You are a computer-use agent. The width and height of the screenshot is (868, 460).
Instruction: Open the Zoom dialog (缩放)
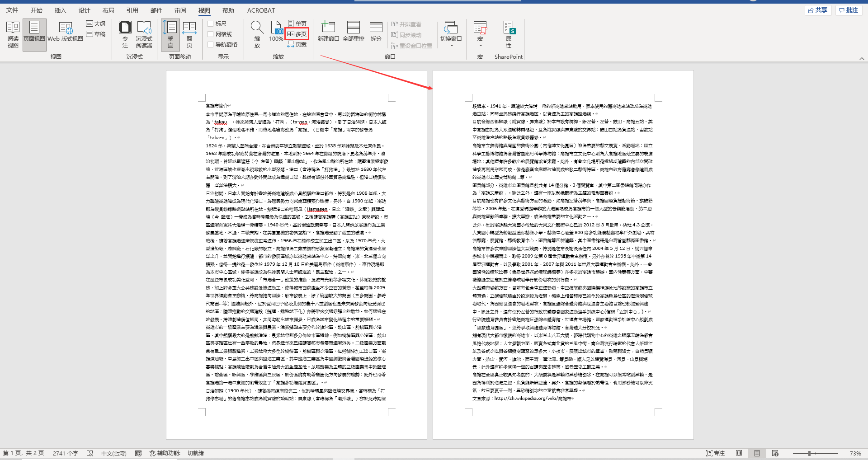coord(257,35)
